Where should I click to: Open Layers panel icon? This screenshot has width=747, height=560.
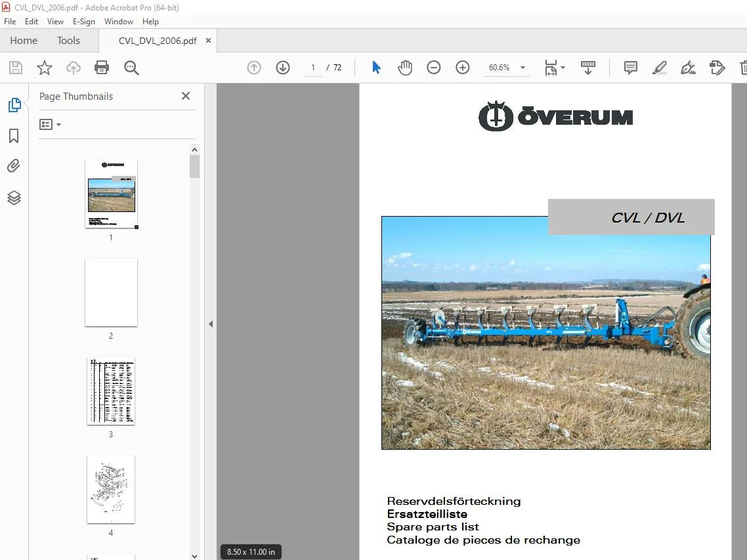click(14, 198)
